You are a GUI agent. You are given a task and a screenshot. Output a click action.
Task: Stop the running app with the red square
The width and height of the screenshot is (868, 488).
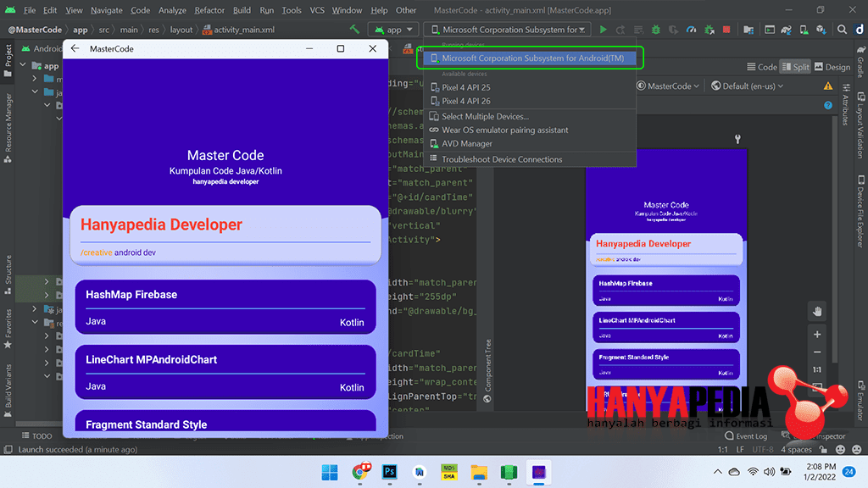(x=726, y=30)
